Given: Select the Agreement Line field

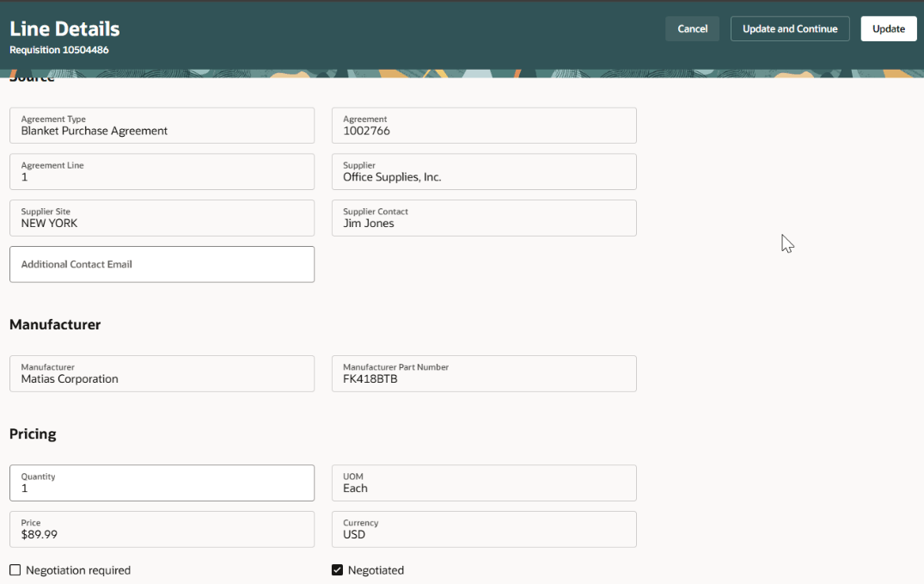Looking at the screenshot, I should pyautogui.click(x=162, y=172).
